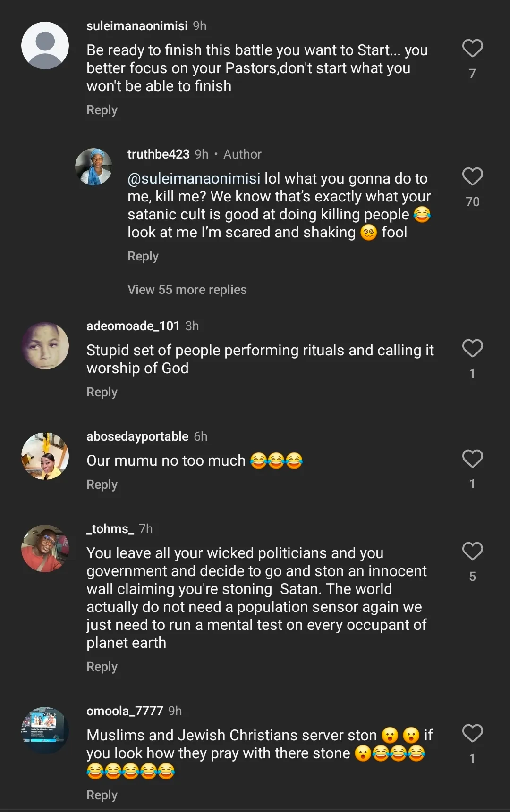Tap the heart on truthbe423's reply
The image size is (510, 812).
coord(472,177)
